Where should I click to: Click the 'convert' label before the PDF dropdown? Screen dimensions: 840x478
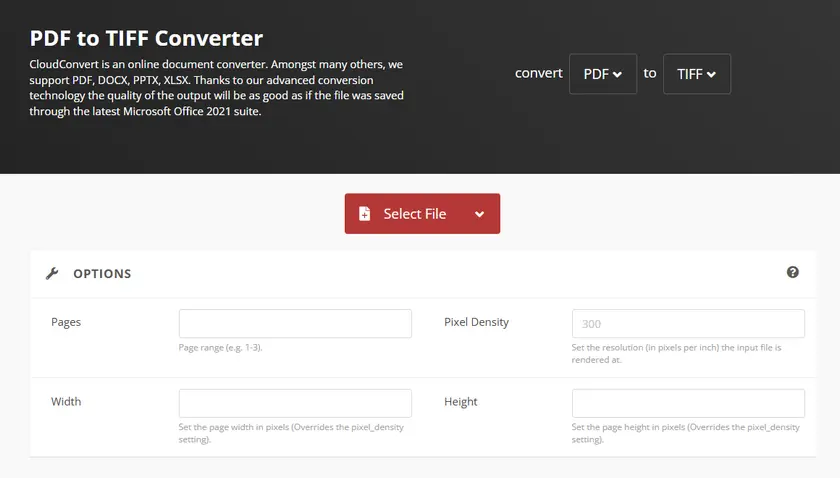pyautogui.click(x=538, y=73)
